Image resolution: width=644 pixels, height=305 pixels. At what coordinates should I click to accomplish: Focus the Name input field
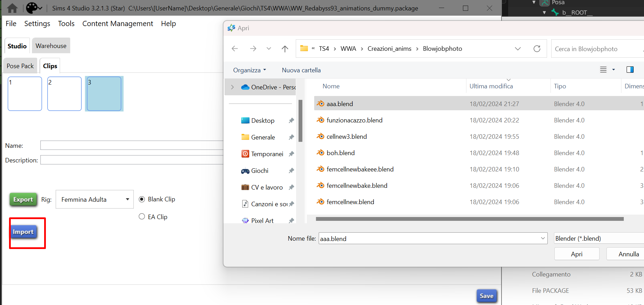coord(132,145)
